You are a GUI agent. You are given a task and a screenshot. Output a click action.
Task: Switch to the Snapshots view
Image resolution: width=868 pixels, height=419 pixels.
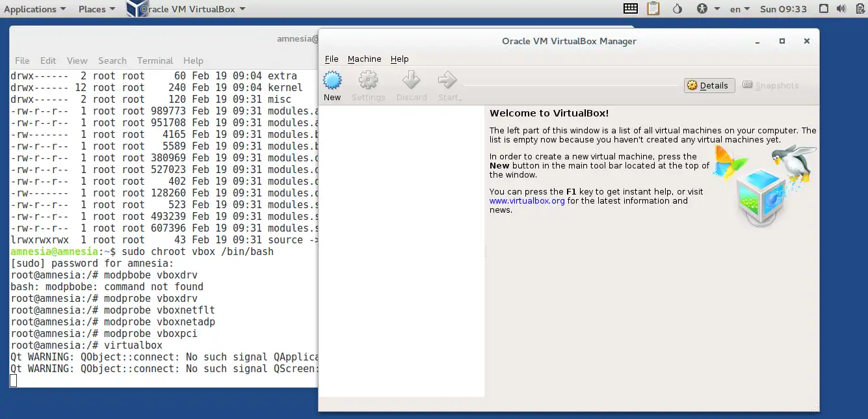point(770,85)
